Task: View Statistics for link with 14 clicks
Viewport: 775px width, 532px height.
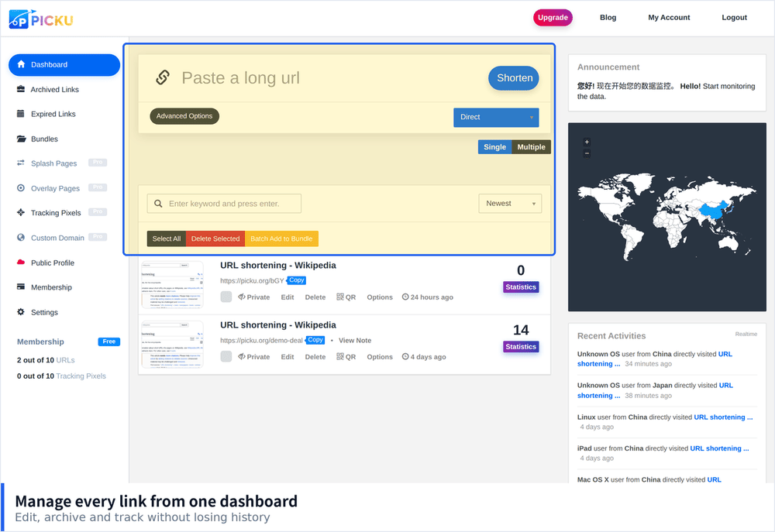Action: (x=521, y=347)
